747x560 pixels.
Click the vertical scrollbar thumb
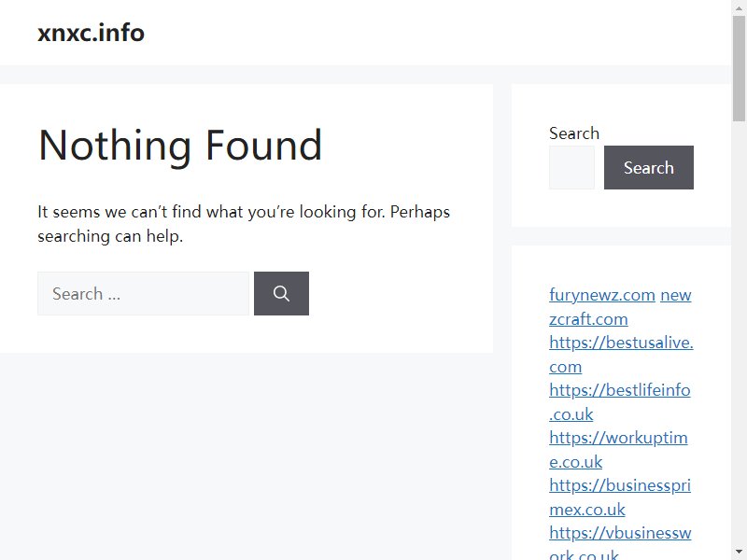[x=739, y=68]
